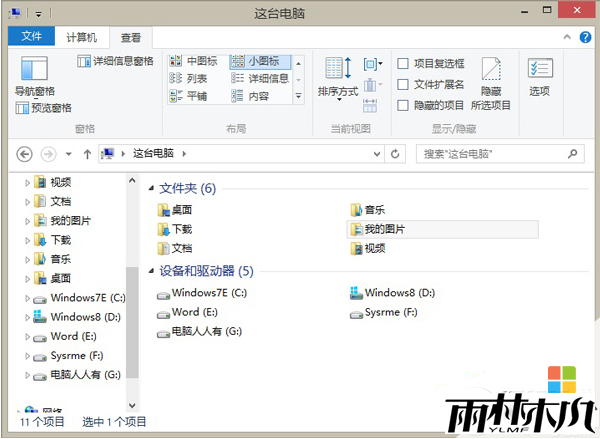
Task: Open address bar history dropdown
Action: click(x=377, y=154)
